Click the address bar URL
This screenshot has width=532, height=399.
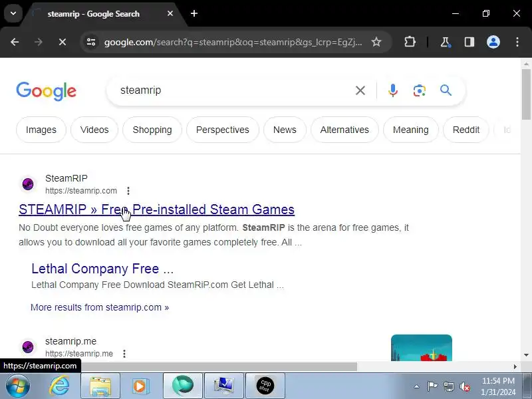233,42
